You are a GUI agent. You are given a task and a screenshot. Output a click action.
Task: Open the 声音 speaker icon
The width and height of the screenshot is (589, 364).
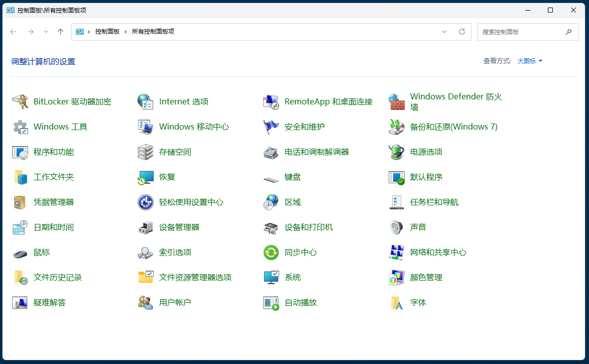point(397,227)
